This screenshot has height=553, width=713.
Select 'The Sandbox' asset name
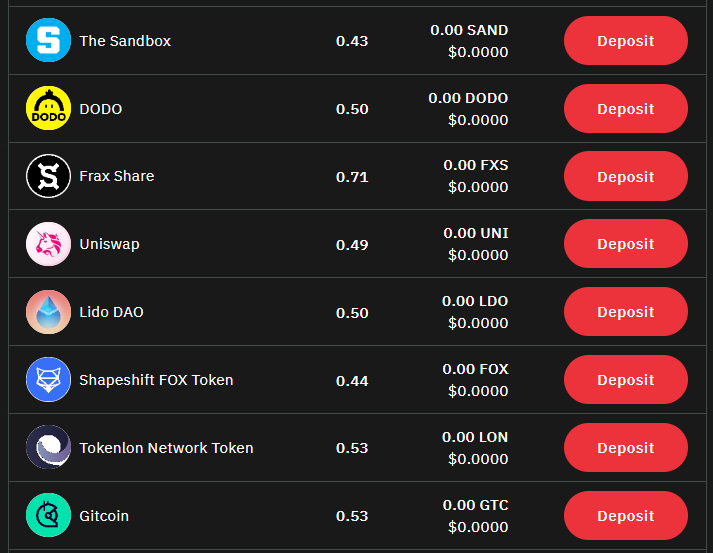(x=125, y=41)
